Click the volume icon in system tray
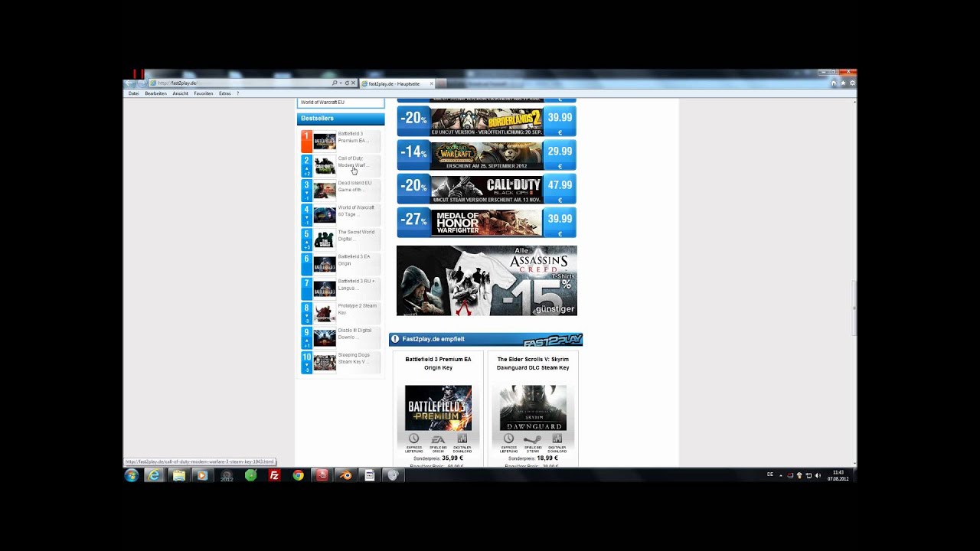This screenshot has height=551, width=980. coord(818,475)
